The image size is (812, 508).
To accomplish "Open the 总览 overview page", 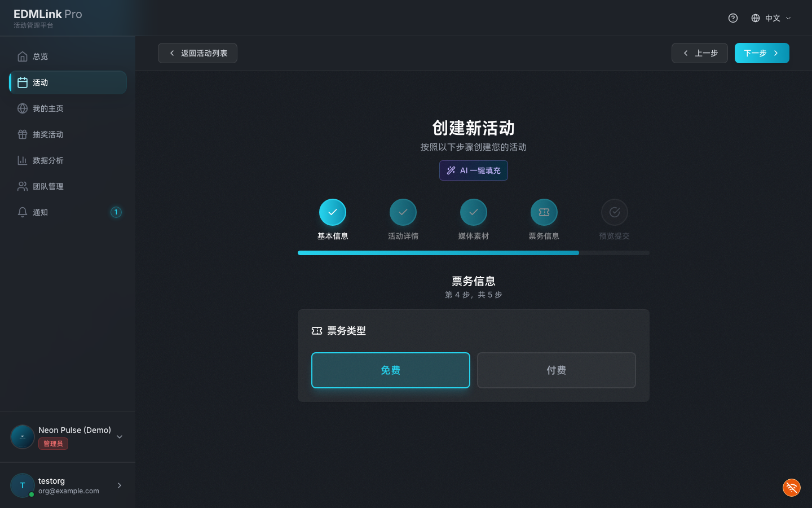I will click(68, 56).
